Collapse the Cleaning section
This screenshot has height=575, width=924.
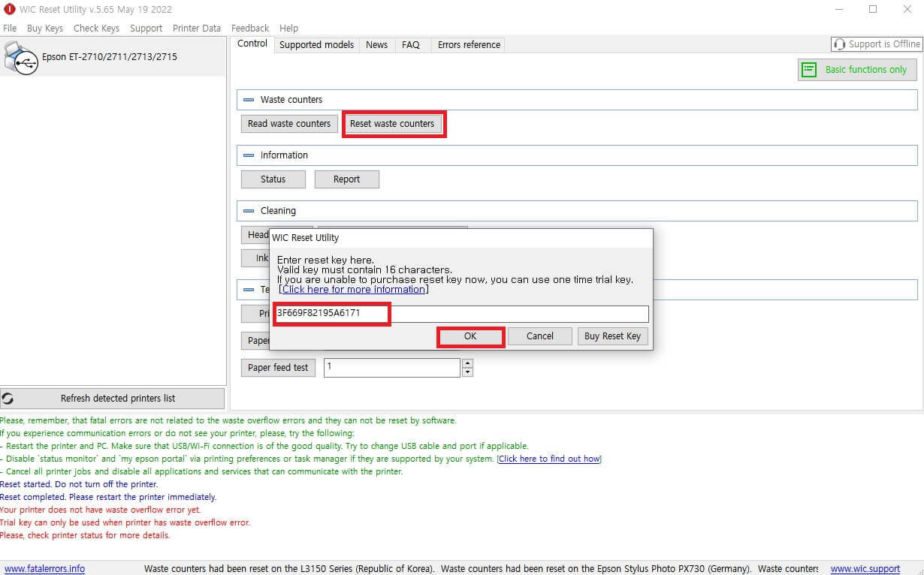(x=249, y=211)
